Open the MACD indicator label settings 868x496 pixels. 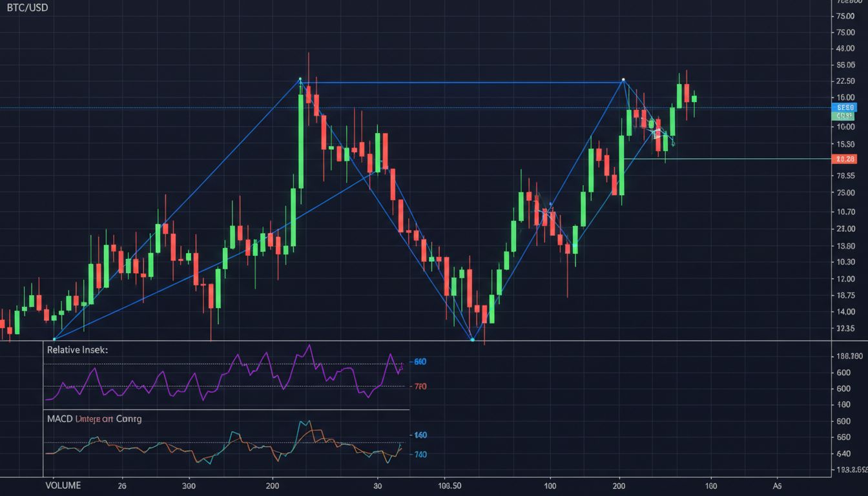coord(94,418)
